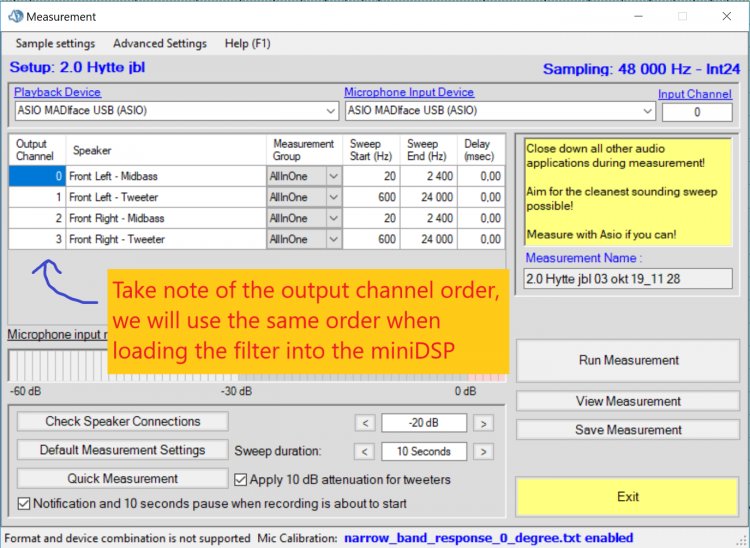750x548 pixels.
Task: Change Measurement Group for Front Right Tweeter
Action: point(333,240)
